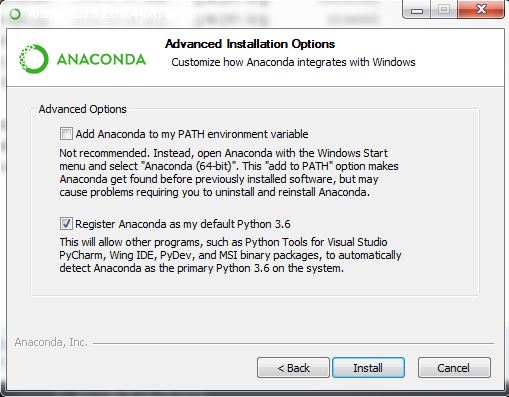Click 'Register Anaconda as my default Python 3.6' label
Viewport: 509px width, 397px height.
coord(183,224)
